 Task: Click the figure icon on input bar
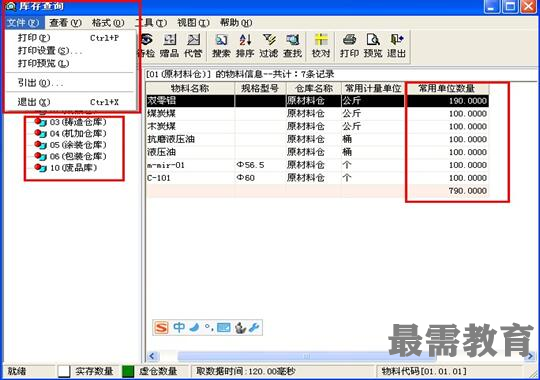click(x=240, y=328)
